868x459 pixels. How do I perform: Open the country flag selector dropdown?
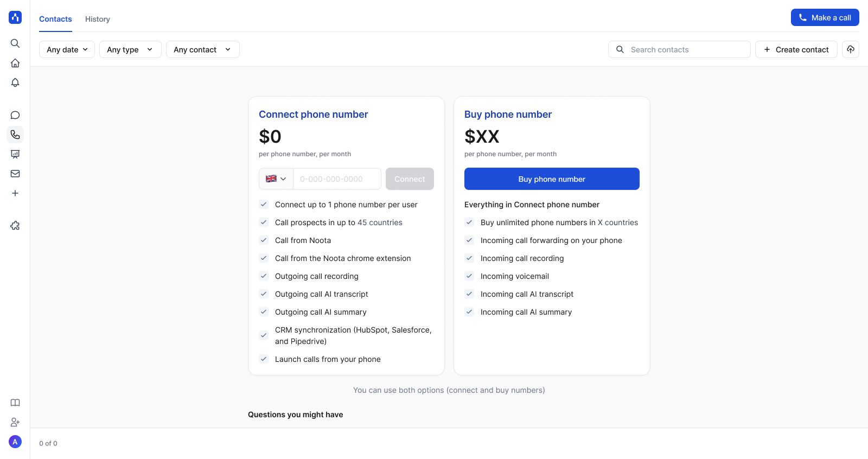[276, 179]
